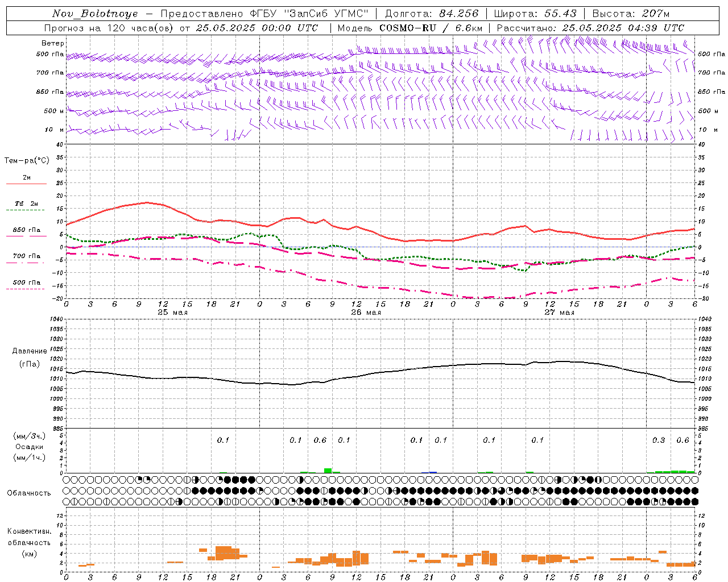The width and height of the screenshot is (728, 582).
Task: Click the 500 гПа temperature legend line sample
Action: tap(26, 289)
